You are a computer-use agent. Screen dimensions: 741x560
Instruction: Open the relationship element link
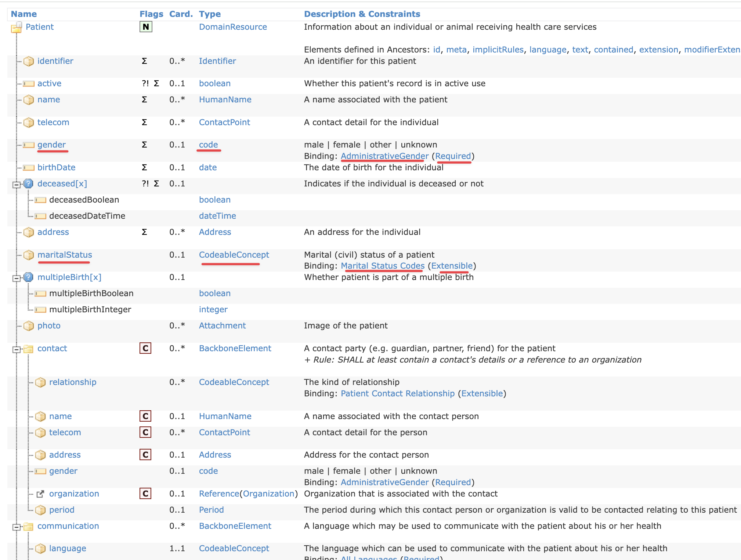tap(73, 382)
